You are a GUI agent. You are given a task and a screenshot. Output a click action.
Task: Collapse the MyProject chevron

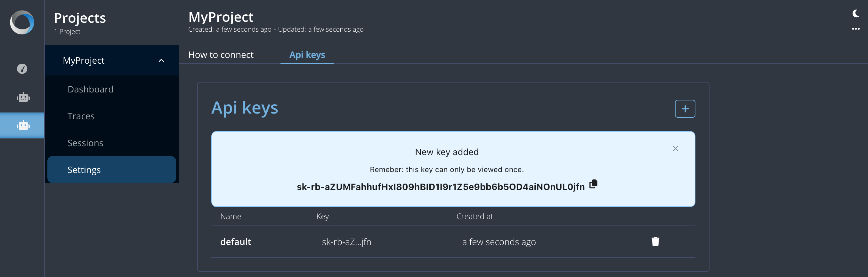click(x=161, y=60)
